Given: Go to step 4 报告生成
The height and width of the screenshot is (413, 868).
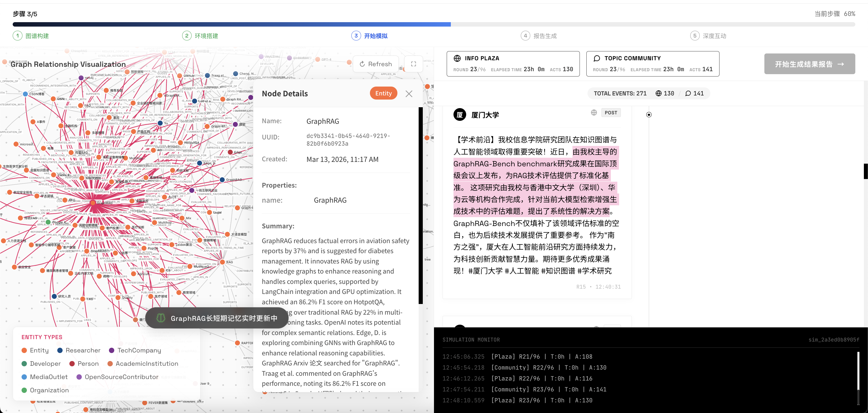Looking at the screenshot, I should point(539,36).
